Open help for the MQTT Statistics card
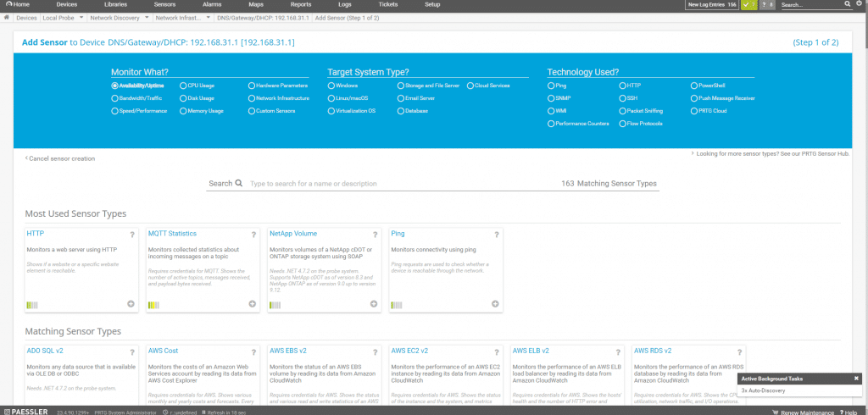This screenshot has height=415, width=868. point(253,235)
